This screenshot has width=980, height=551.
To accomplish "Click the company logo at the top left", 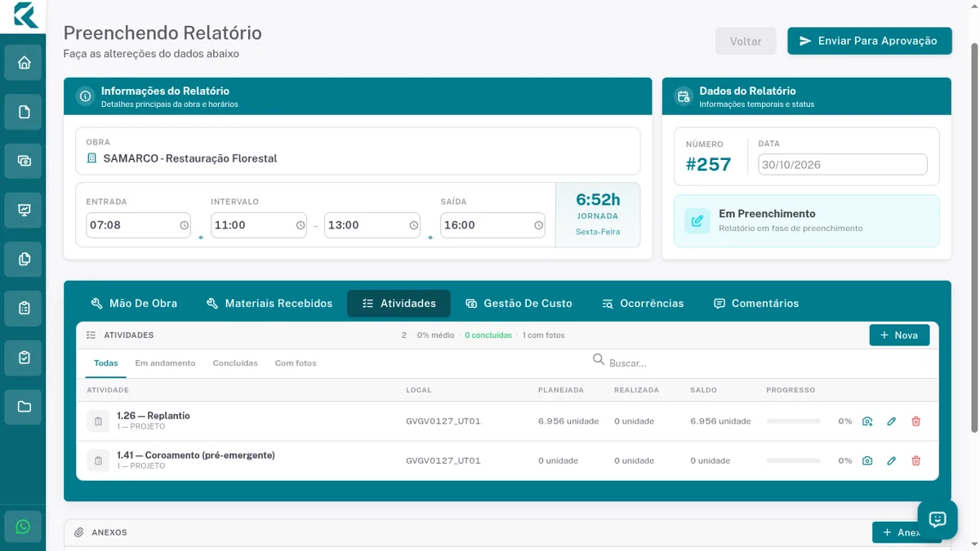I will point(24,15).
